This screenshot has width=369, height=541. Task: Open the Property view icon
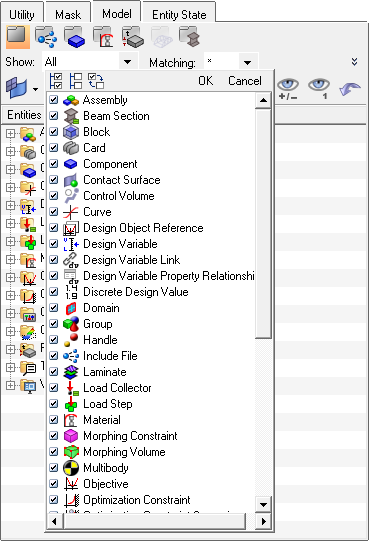click(133, 37)
